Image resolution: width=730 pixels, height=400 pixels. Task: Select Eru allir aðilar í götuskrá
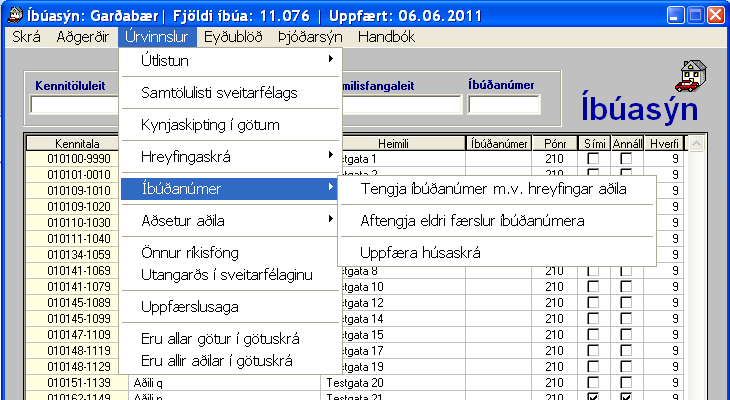(230, 361)
